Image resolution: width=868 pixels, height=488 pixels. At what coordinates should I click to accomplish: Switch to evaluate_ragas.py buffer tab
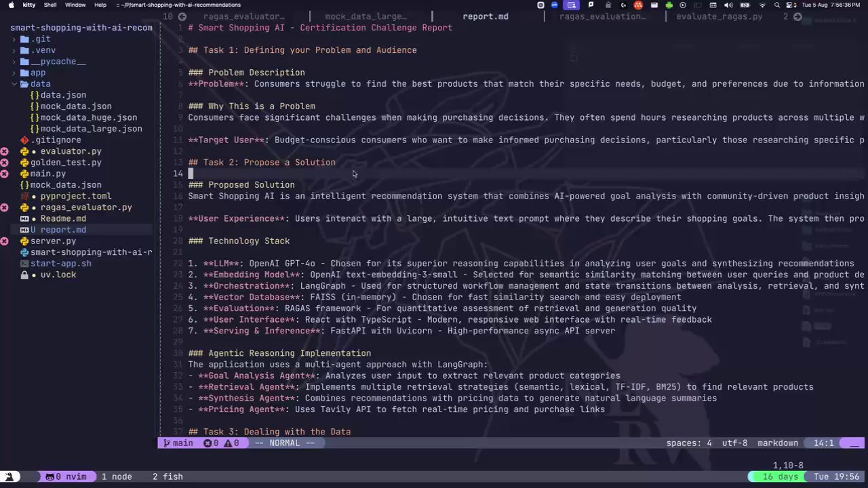[719, 16]
